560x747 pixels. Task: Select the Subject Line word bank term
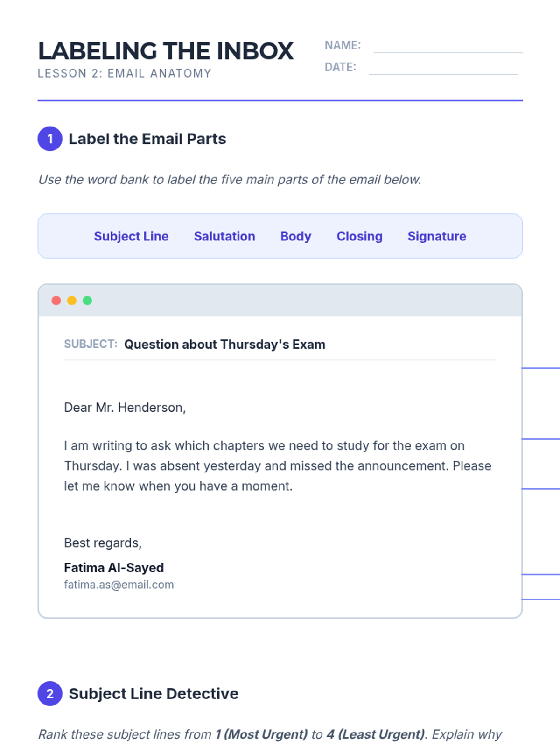click(x=131, y=236)
